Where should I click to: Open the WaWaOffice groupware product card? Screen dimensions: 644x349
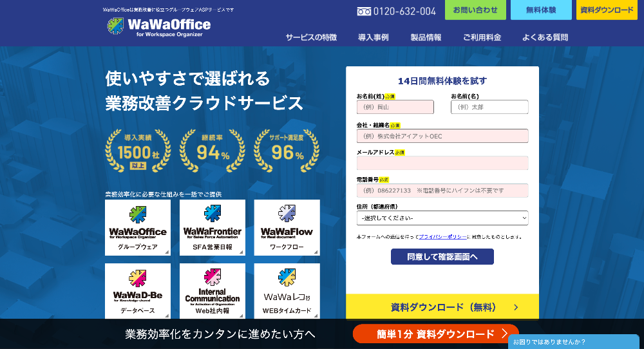tap(138, 227)
